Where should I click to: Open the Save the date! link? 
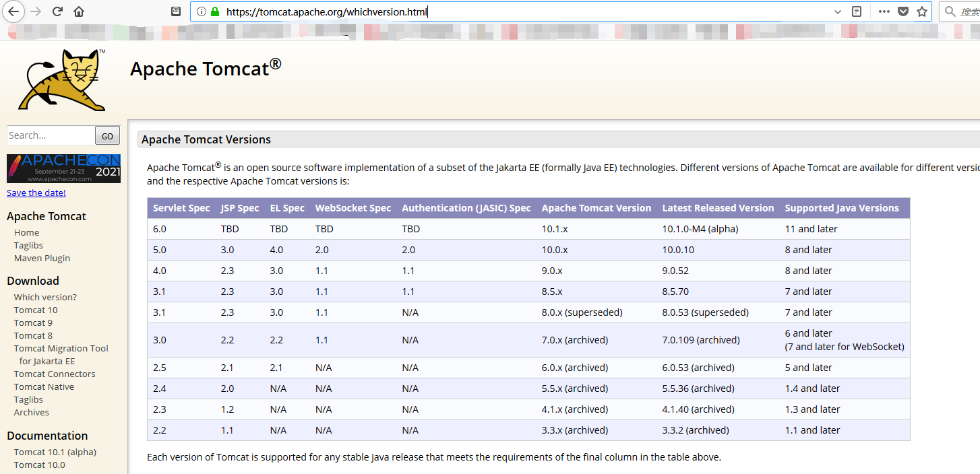pos(36,193)
